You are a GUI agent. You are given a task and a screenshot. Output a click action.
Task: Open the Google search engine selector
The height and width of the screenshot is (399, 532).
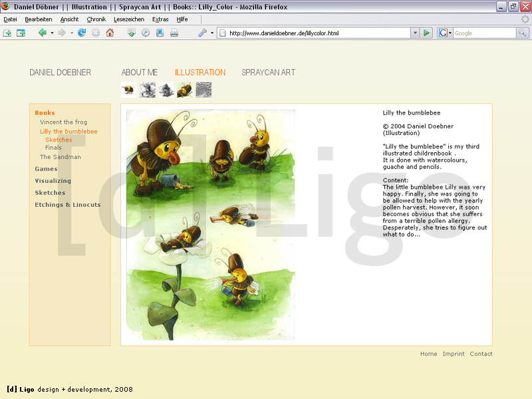(445, 33)
